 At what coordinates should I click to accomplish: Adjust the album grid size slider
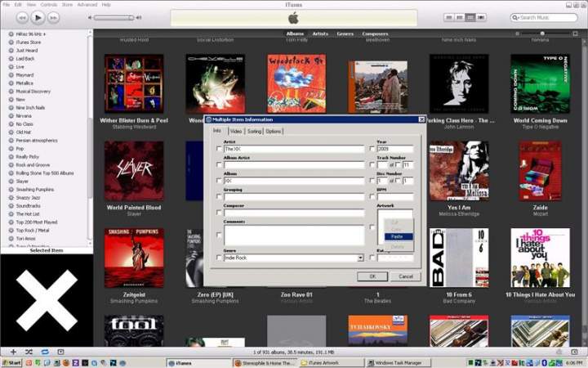tap(541, 34)
